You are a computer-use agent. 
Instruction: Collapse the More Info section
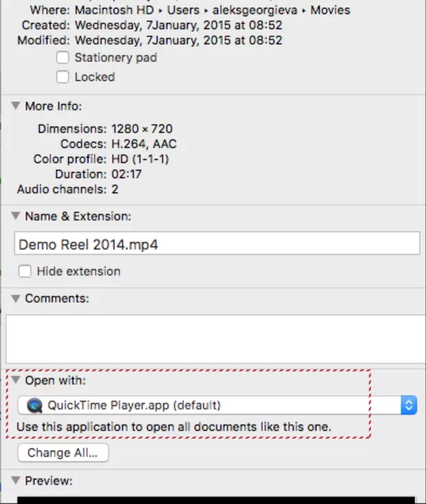pyautogui.click(x=15, y=106)
